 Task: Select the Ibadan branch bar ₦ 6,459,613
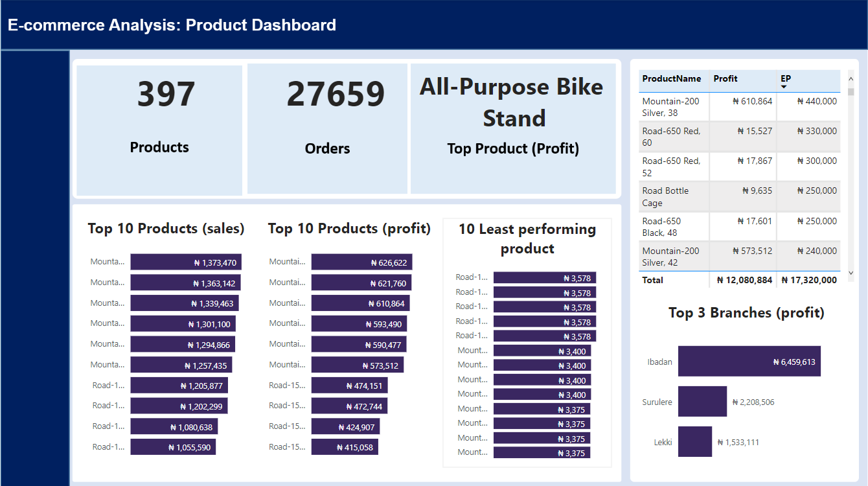(749, 361)
